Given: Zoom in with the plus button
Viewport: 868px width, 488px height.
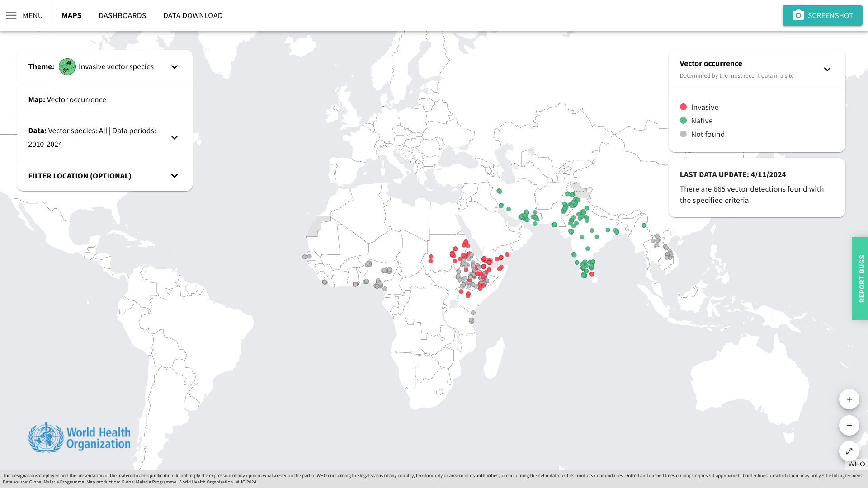Looking at the screenshot, I should [849, 399].
